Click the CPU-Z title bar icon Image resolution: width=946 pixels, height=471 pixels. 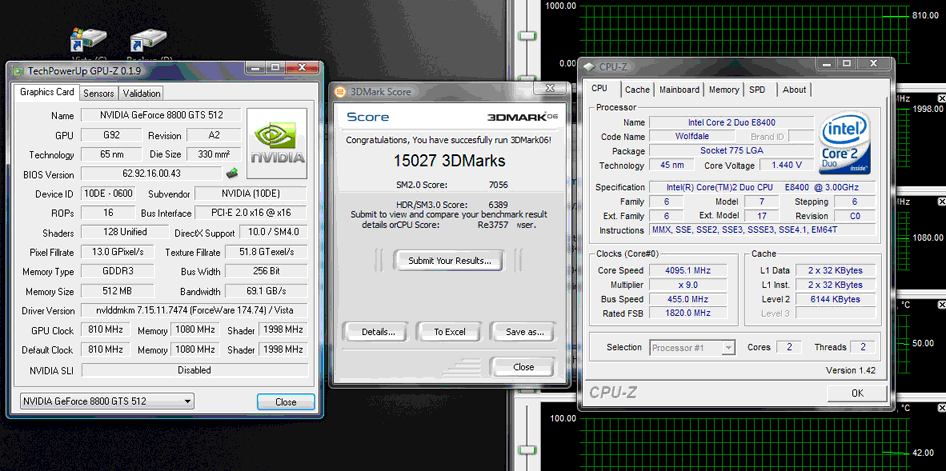click(591, 67)
